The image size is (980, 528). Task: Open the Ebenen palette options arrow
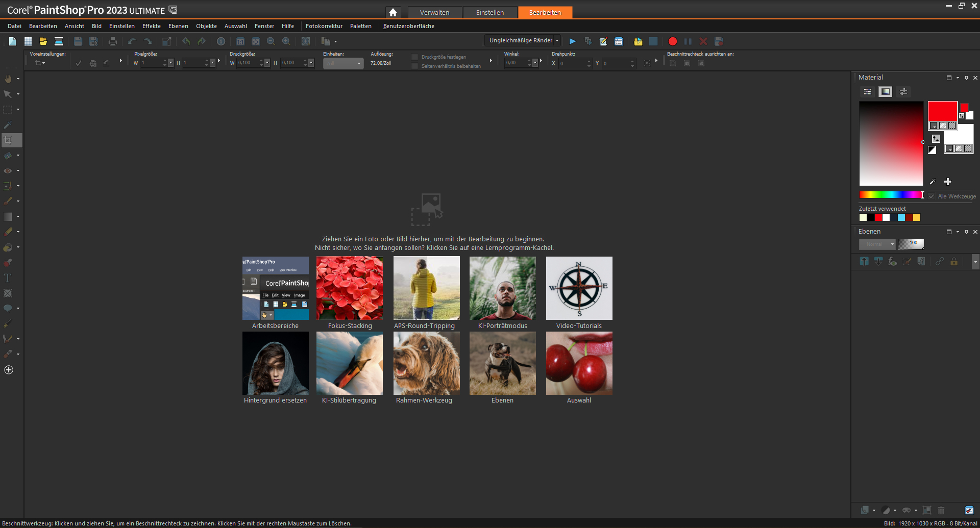(x=958, y=232)
